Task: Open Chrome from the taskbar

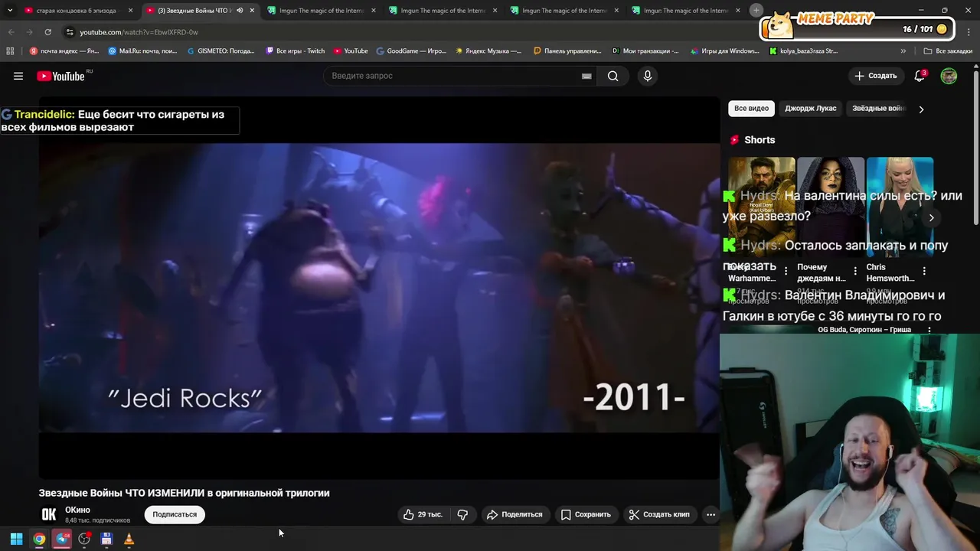Action: coord(39,539)
